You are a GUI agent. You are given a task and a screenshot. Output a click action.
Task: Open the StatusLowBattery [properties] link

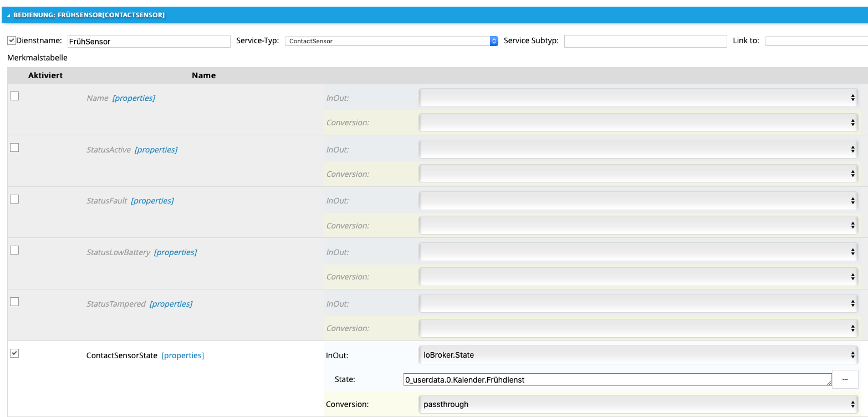[175, 252]
